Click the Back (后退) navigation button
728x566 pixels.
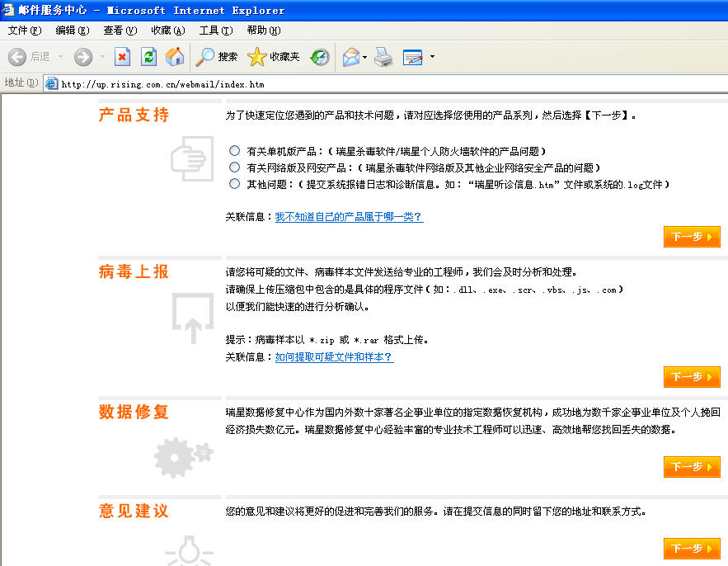(x=28, y=57)
